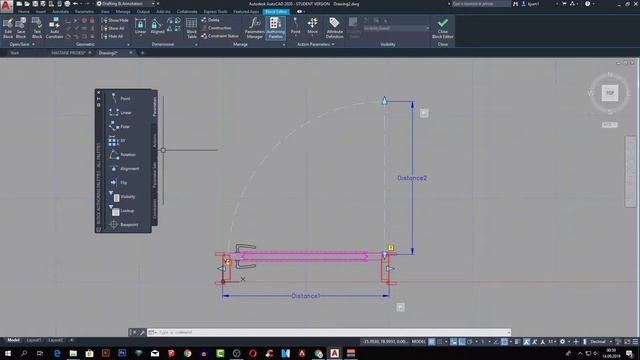This screenshot has height=360, width=640.
Task: Click the TOP face of the ViewCube
Action: pos(610,93)
